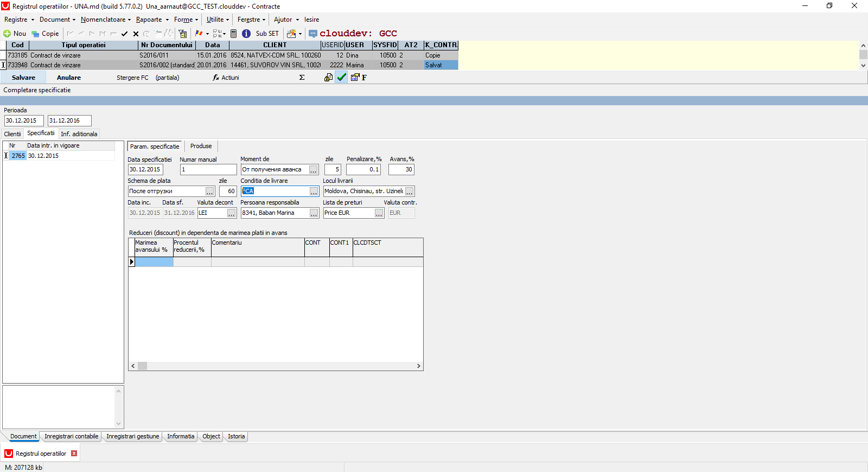Click the black X cancel toolbar icon
This screenshot has width=868, height=472.
(136, 34)
